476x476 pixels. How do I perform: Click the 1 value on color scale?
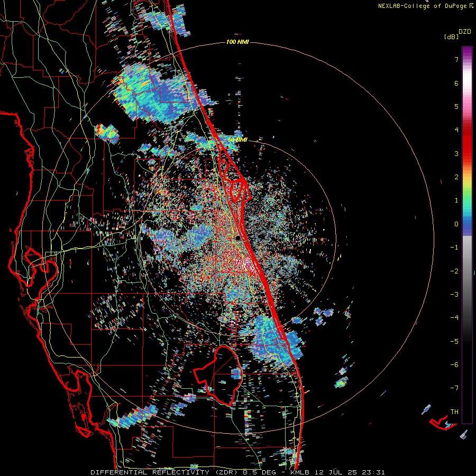coord(456,200)
